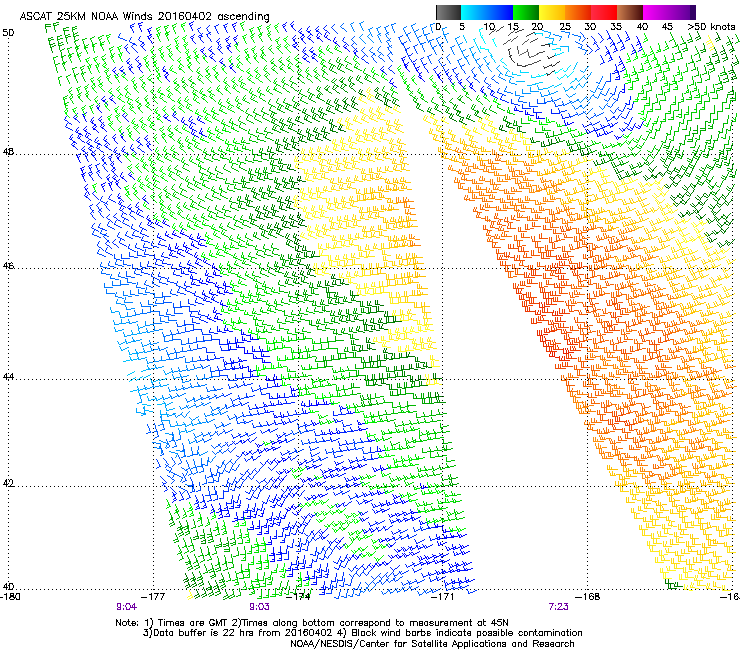Viewport: 740px width, 650px height.
Task: Click the legend tick label 25
Action: (565, 27)
